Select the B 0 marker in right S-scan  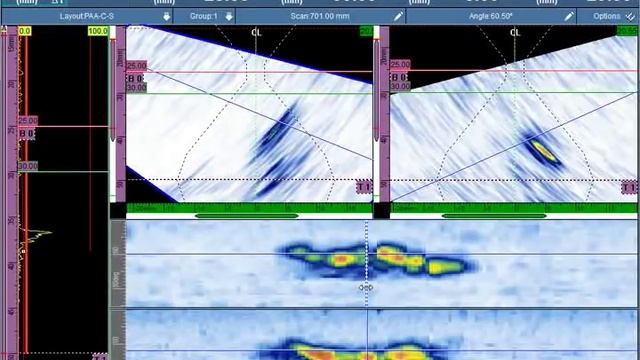pyautogui.click(x=399, y=77)
